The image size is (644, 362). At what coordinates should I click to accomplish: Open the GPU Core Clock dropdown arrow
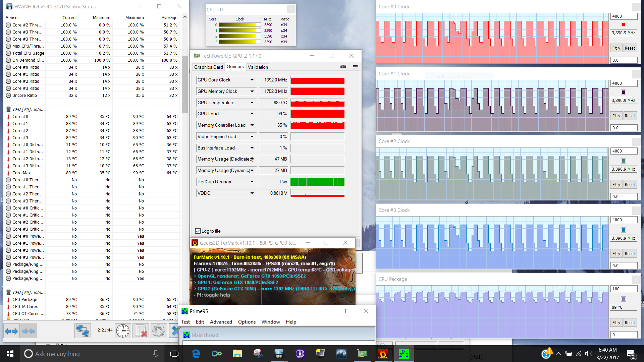[252, 80]
